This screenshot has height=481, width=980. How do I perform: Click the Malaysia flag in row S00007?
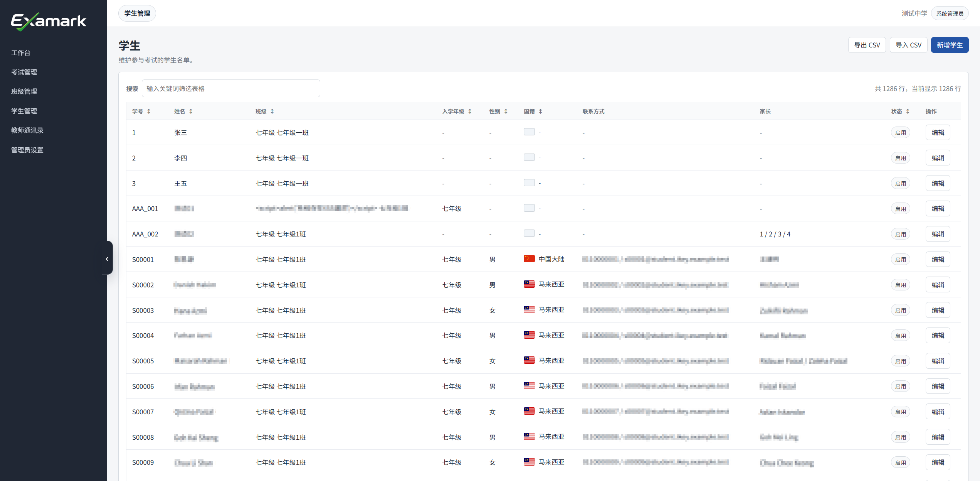[529, 411]
